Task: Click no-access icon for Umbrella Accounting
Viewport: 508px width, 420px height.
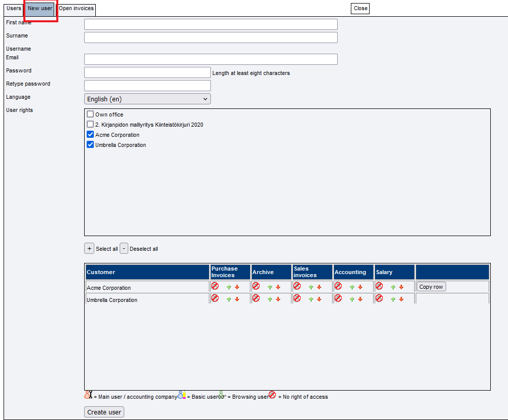Action: (338, 298)
